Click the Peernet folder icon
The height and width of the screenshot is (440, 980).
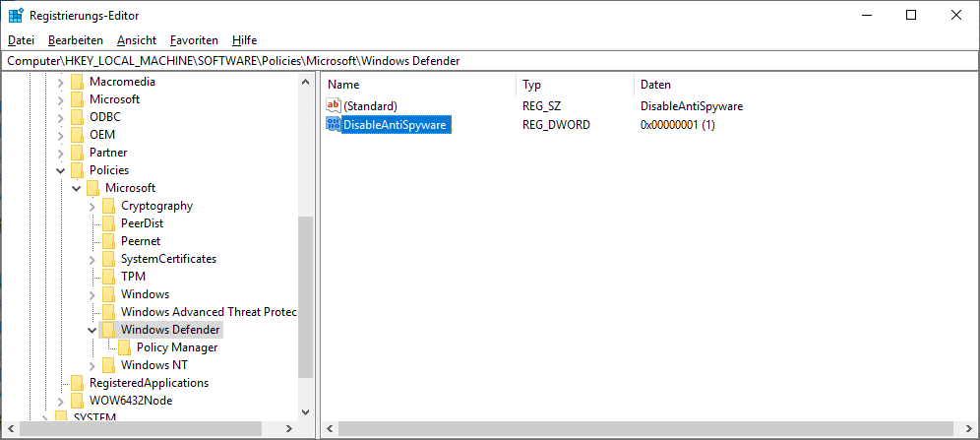109,241
